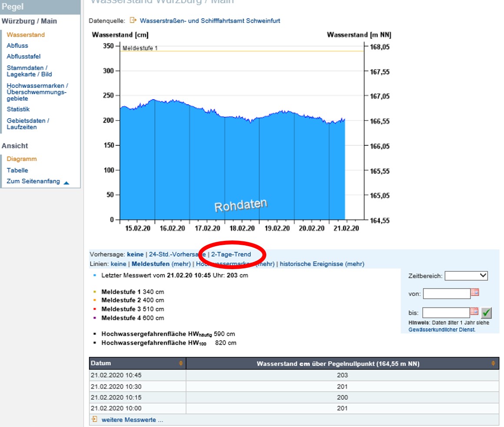Image resolution: width=504 pixels, height=427 pixels.
Task: Open Gebietsdaten / Laufzeiten
Action: 28,124
